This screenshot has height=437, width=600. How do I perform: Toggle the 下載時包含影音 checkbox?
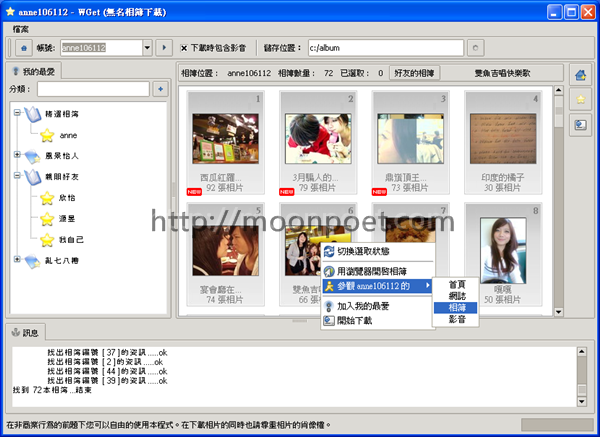[184, 48]
